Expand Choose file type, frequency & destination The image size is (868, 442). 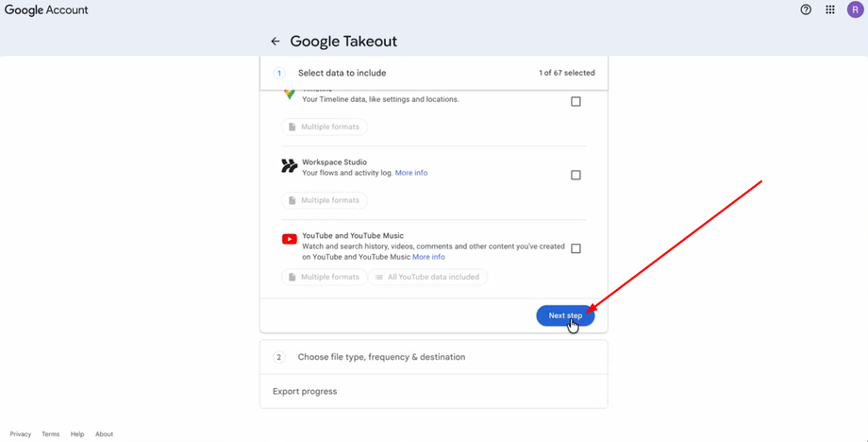pyautogui.click(x=434, y=357)
